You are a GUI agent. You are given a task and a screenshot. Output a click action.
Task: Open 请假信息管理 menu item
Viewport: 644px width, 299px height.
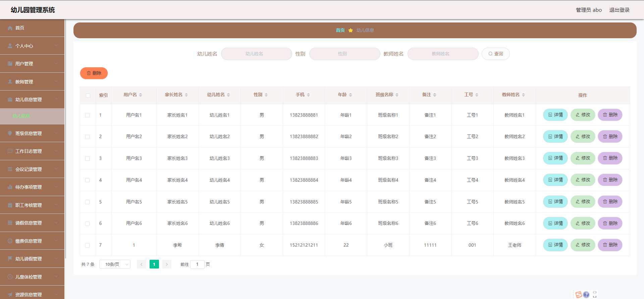click(x=32, y=223)
